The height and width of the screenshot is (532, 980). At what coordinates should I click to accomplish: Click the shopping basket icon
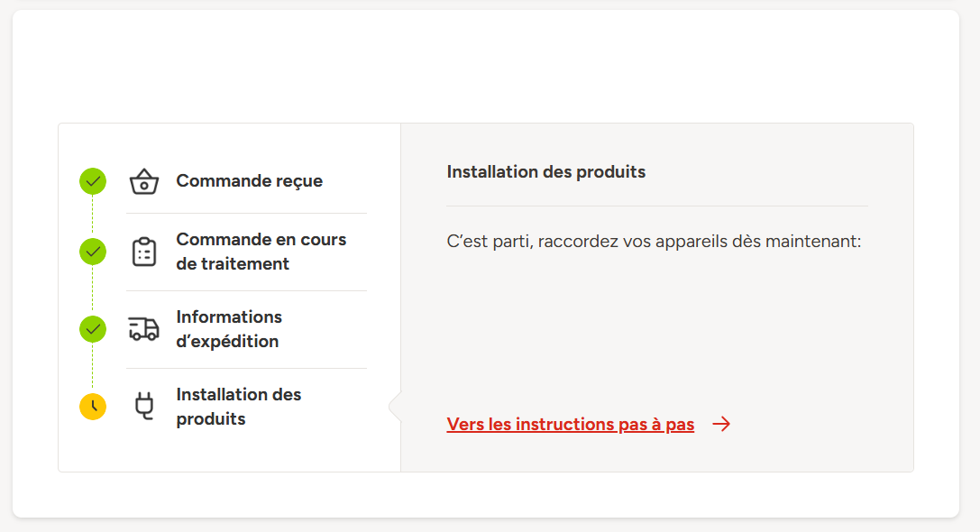coord(144,181)
